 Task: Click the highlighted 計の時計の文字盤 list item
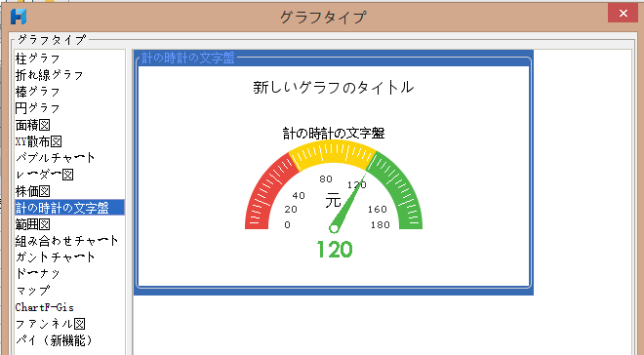(x=69, y=208)
